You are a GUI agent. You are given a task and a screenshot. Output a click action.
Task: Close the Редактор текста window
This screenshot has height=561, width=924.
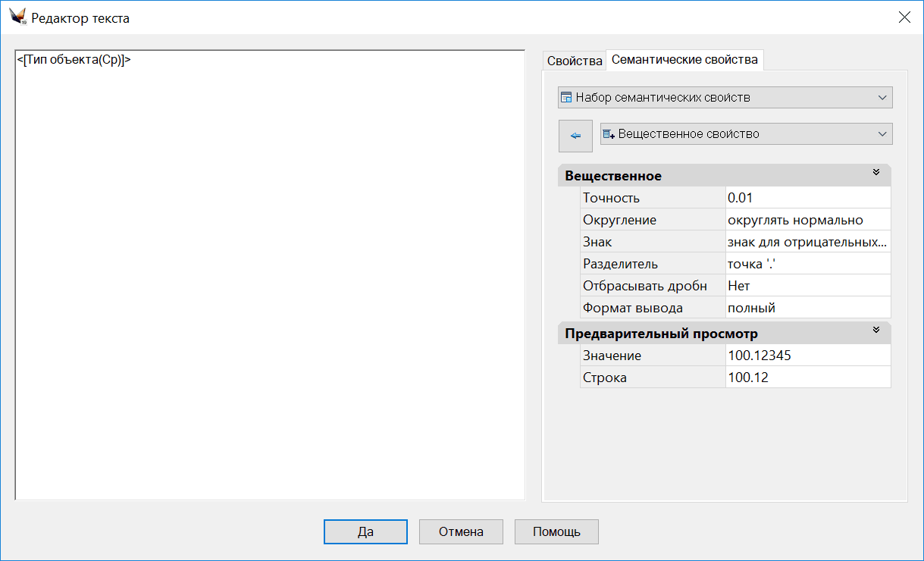click(x=904, y=17)
